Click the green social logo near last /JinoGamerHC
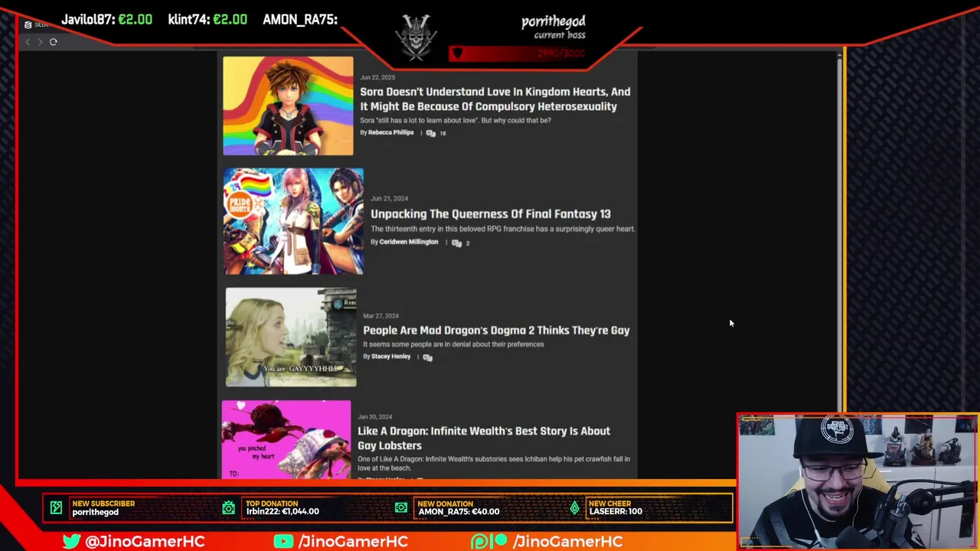980x551 pixels. tap(489, 541)
